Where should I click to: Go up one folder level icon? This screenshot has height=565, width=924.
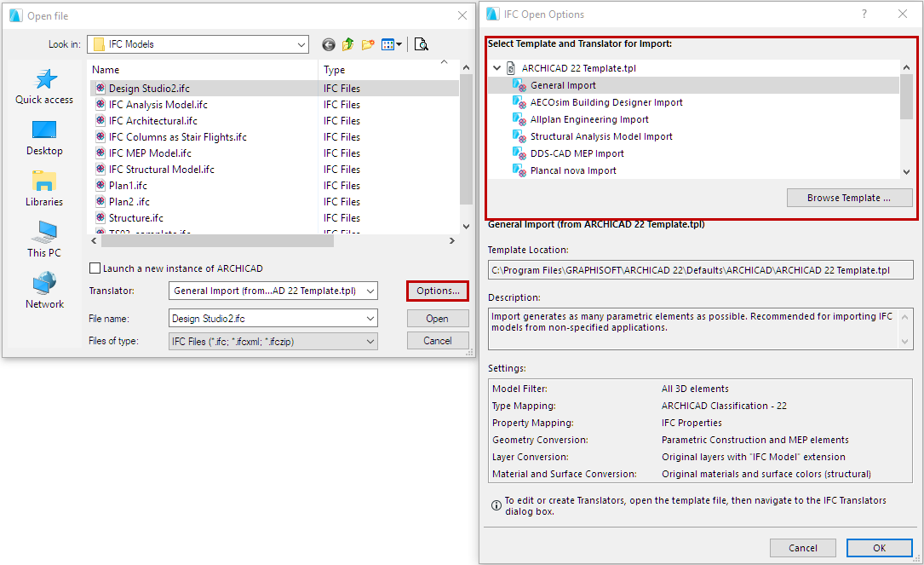click(x=347, y=44)
